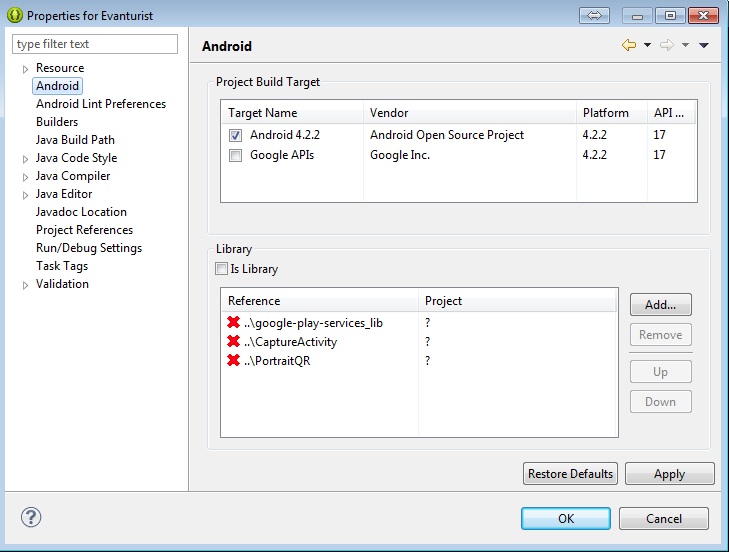Open the Java Build Path page
729x552 pixels.
[x=75, y=140]
